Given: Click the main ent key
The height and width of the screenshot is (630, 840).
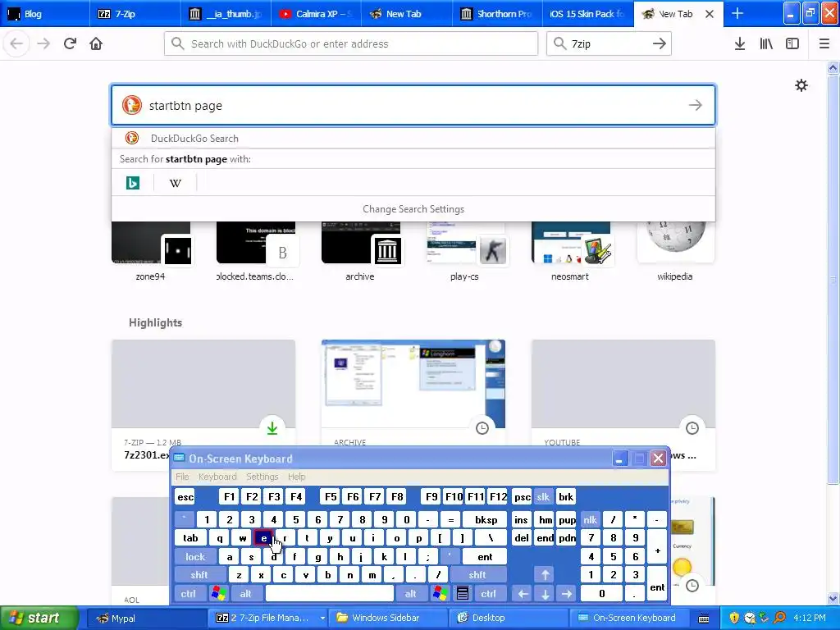Looking at the screenshot, I should click(x=486, y=557).
